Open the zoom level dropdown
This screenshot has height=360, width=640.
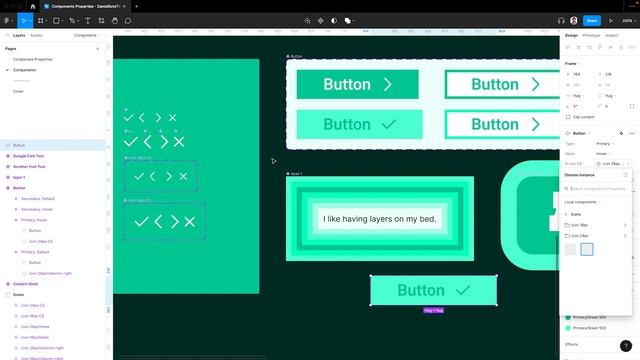point(629,20)
